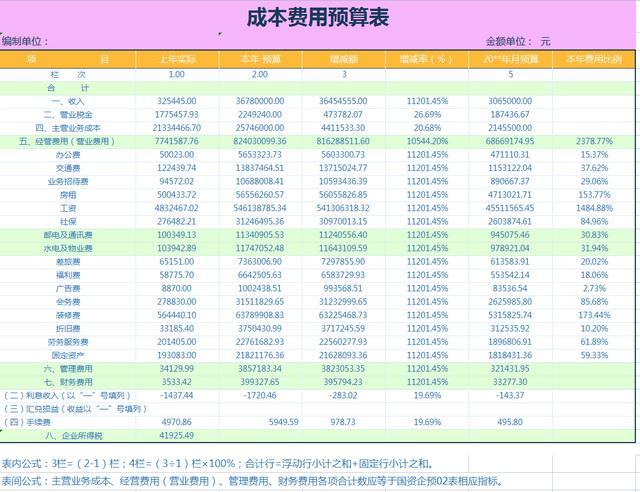The width and height of the screenshot is (640, 492).
Task: Click the (三)汇兑损益 row label
Action: pos(76,409)
